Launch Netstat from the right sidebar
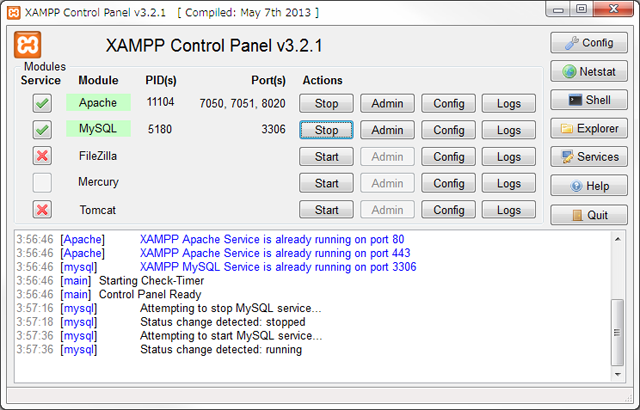 (x=588, y=72)
